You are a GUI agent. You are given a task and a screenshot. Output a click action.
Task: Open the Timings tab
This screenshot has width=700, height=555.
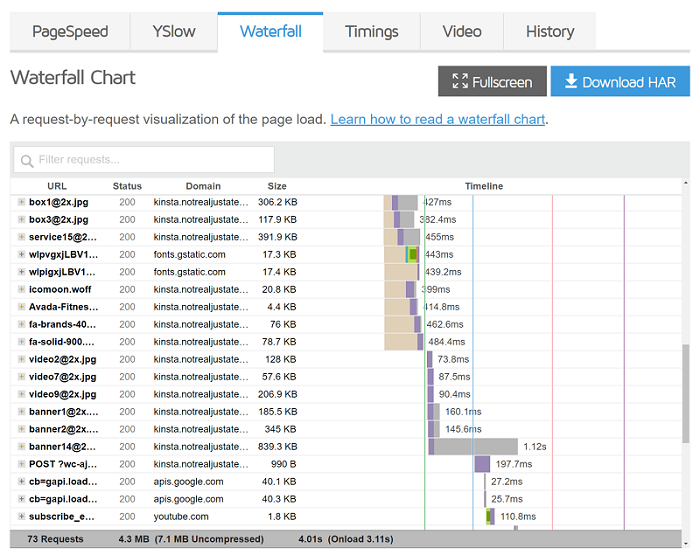372,31
